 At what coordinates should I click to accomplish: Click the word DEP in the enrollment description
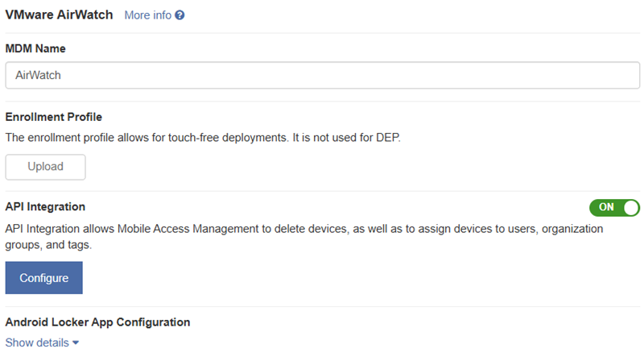388,137
